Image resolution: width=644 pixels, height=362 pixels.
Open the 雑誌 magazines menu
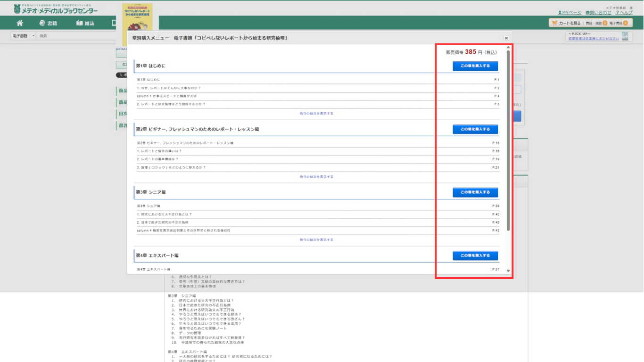coord(85,23)
